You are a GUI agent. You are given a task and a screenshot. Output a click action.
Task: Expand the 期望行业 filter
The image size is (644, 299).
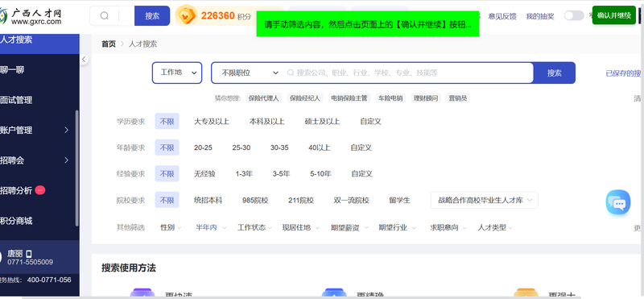[396, 227]
